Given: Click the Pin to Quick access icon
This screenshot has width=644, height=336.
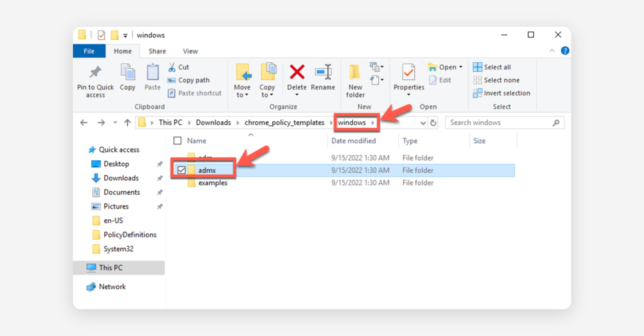Looking at the screenshot, I should tap(95, 72).
